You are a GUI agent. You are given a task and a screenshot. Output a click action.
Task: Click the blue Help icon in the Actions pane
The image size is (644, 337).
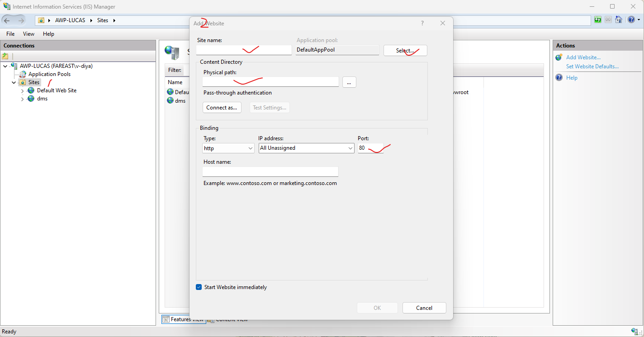tap(559, 77)
